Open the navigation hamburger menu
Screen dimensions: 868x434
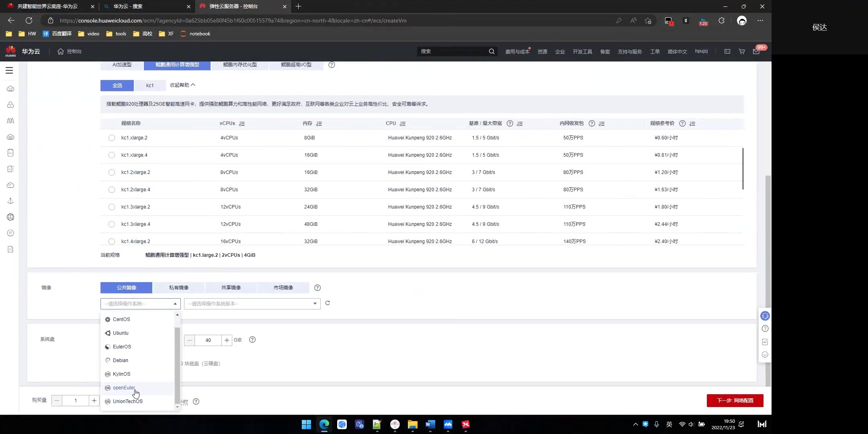[x=9, y=70]
